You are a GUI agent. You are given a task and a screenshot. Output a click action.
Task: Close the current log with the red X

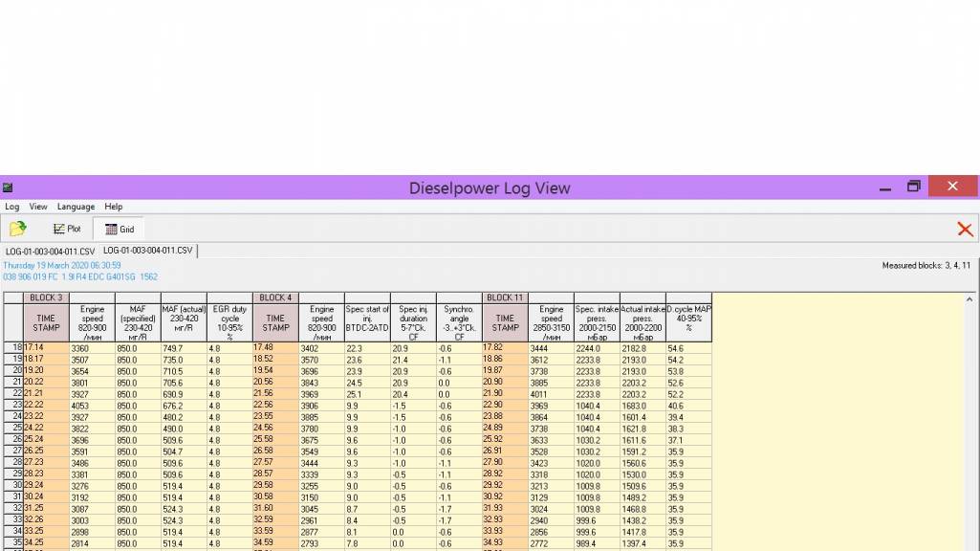click(965, 229)
